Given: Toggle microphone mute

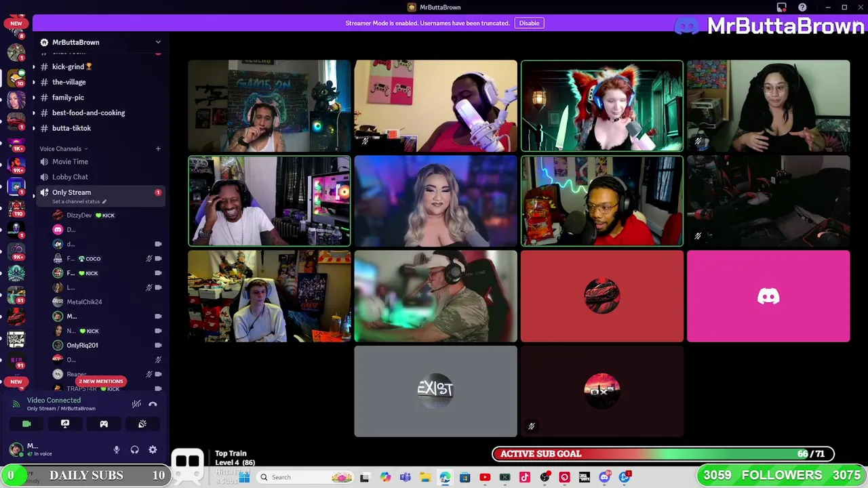Looking at the screenshot, I should [x=117, y=449].
